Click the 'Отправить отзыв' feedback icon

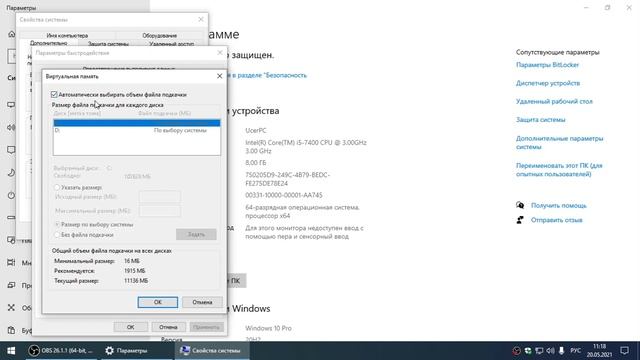click(x=520, y=220)
